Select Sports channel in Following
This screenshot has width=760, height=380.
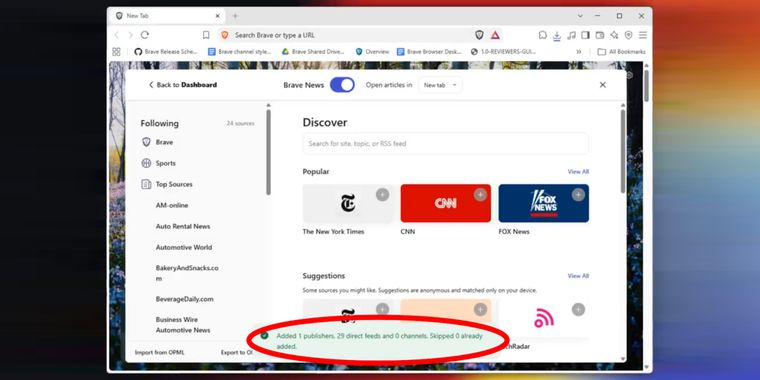[x=166, y=163]
